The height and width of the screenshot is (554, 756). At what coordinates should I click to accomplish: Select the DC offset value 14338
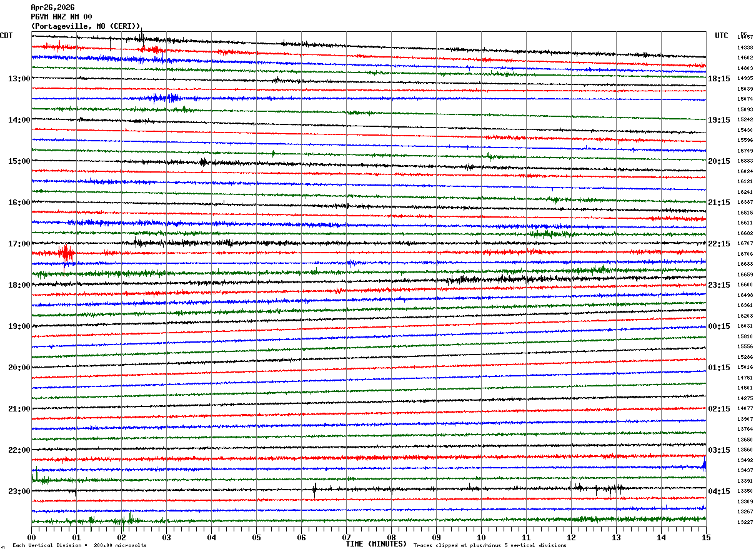coord(745,48)
